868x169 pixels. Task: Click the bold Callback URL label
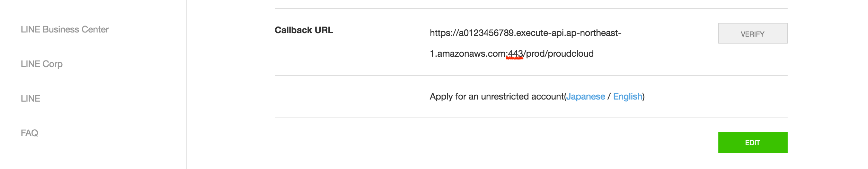point(304,30)
